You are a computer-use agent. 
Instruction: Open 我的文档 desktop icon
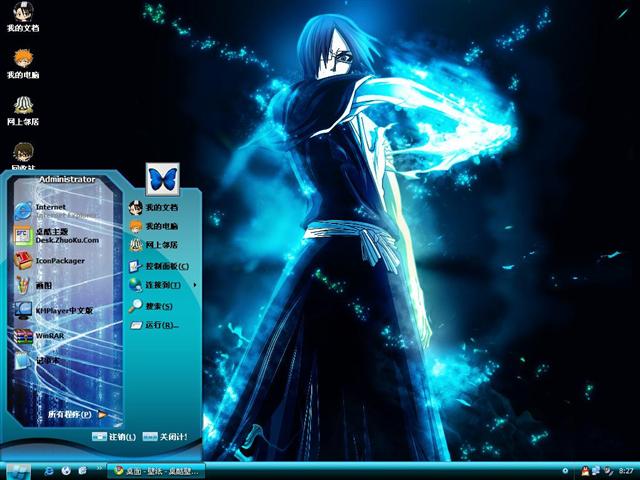tap(23, 17)
